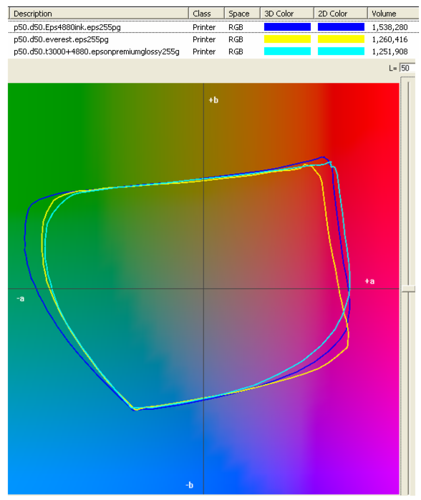Change the yellow 2D Color swatch
This screenshot has width=421, height=500.
341,39
